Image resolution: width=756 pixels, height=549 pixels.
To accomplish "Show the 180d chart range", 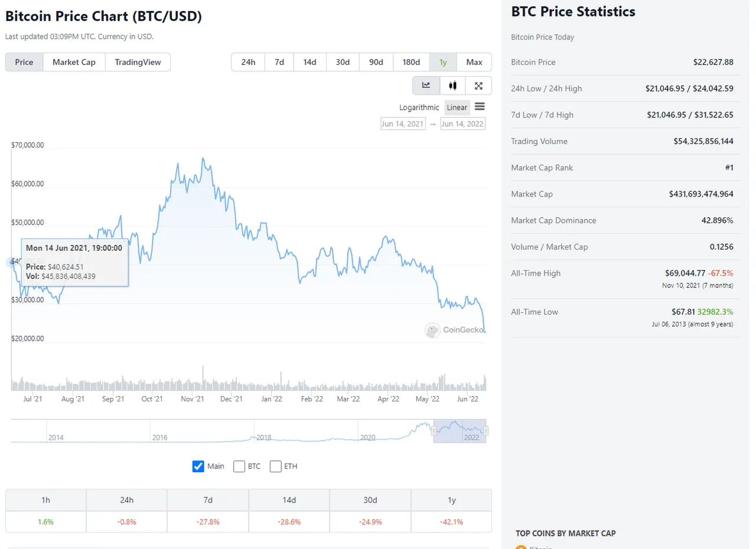I will pos(411,62).
